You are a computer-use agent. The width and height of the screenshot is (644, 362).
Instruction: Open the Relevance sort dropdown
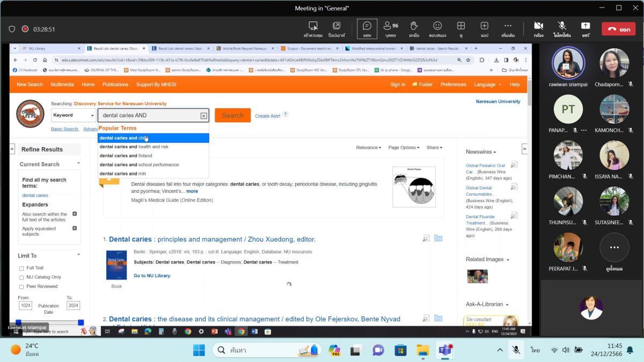(x=369, y=147)
